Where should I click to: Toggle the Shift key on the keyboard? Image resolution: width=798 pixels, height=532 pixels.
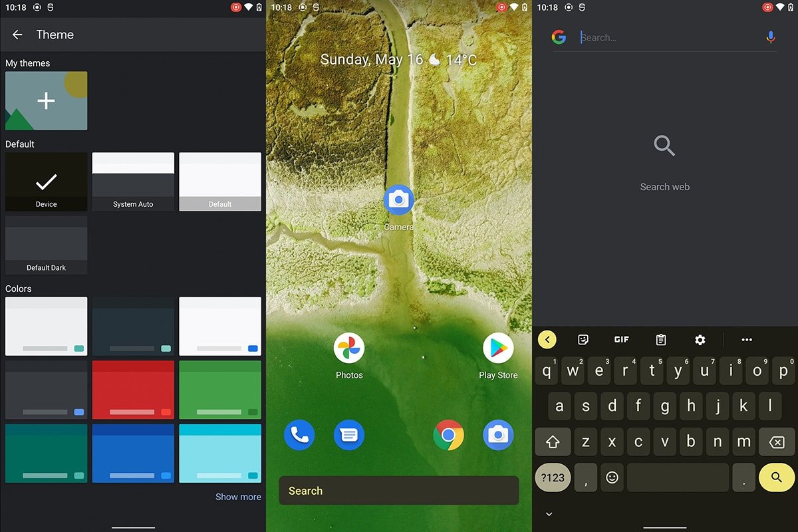tap(553, 442)
